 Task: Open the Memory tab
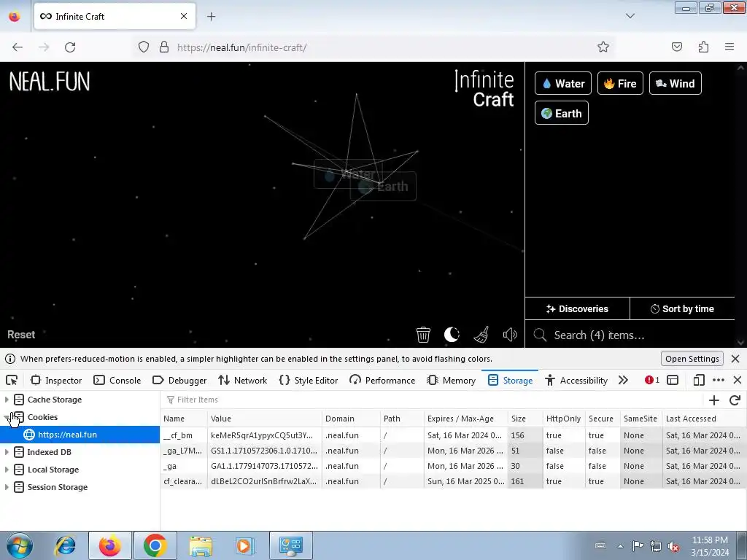pyautogui.click(x=452, y=380)
